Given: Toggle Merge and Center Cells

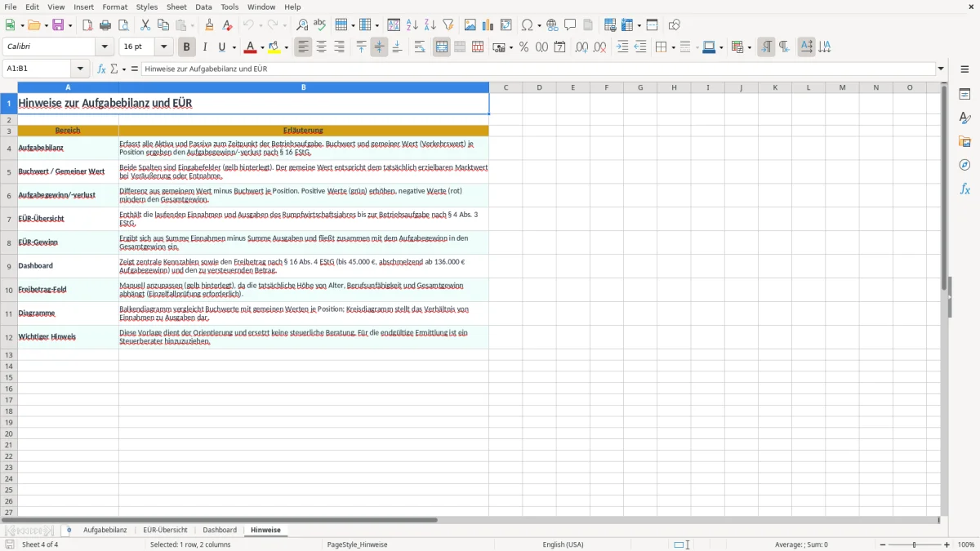Looking at the screenshot, I should click(442, 47).
